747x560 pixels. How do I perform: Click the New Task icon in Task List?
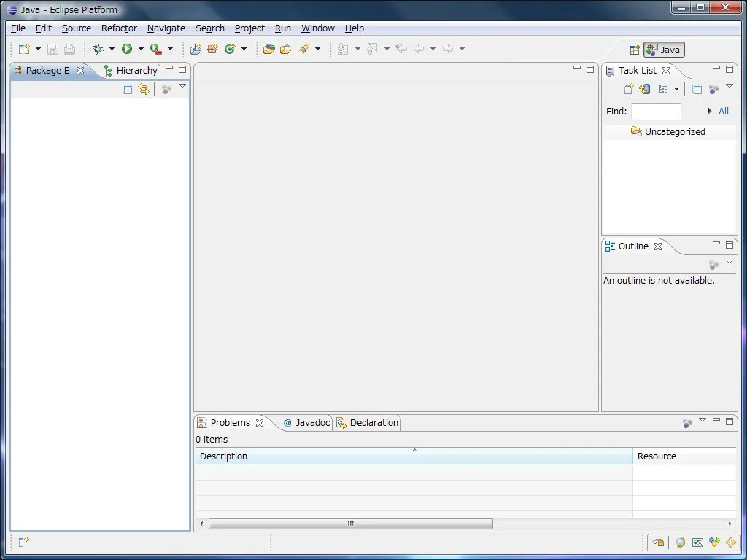(x=629, y=89)
